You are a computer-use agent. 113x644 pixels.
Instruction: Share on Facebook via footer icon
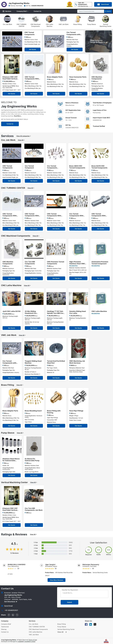click(86, 624)
